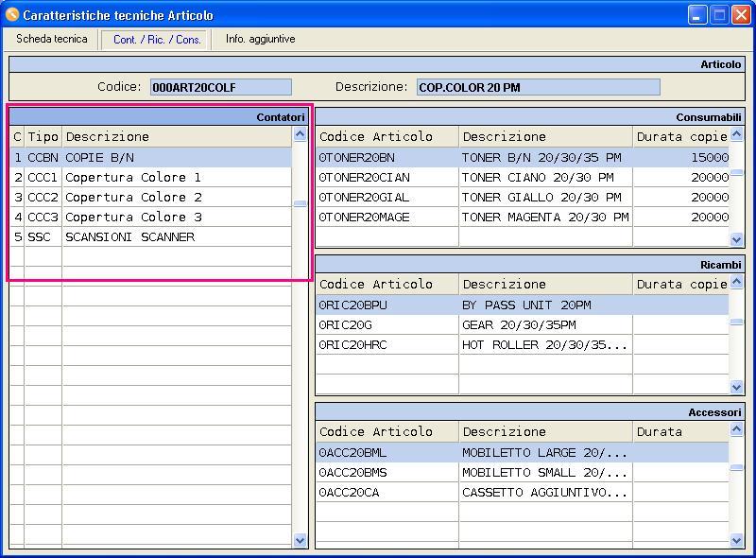Click Descrizione header in Ricambi table
Screen dimensions: 756x558
[x=546, y=285]
